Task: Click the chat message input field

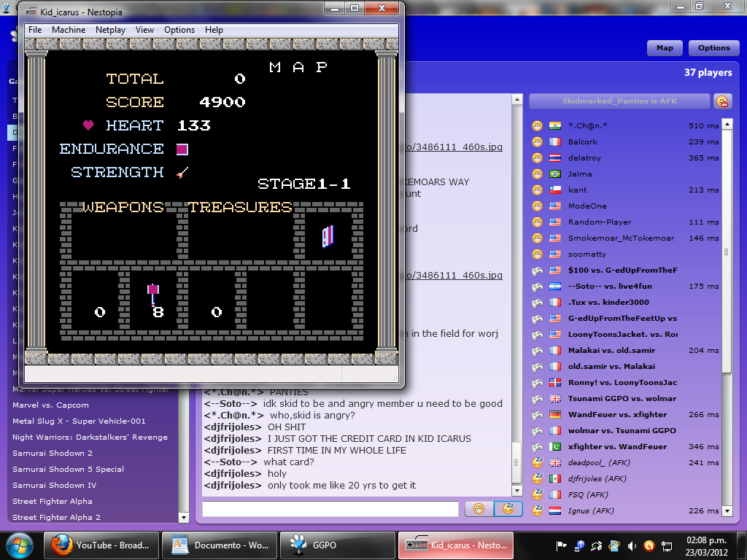Action: (330, 509)
